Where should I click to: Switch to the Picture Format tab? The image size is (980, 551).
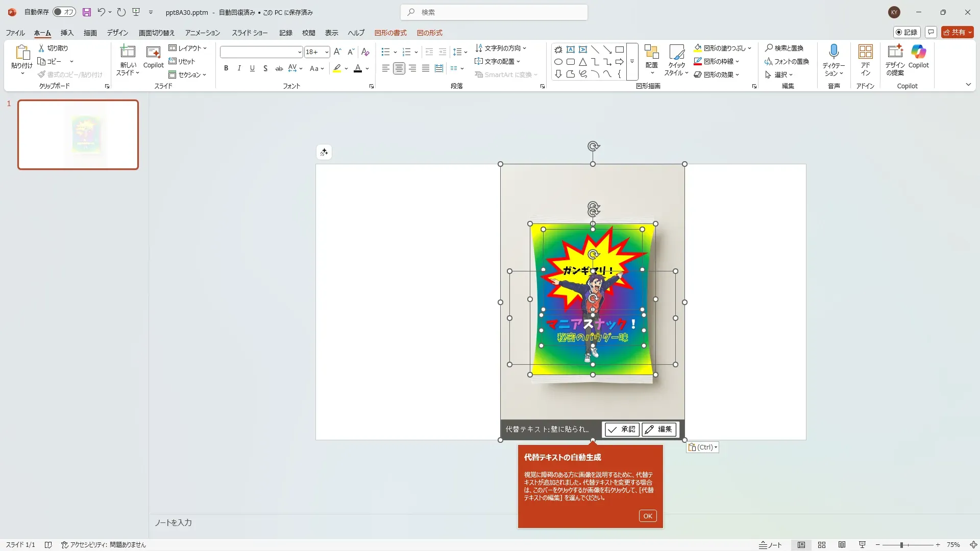tap(429, 33)
